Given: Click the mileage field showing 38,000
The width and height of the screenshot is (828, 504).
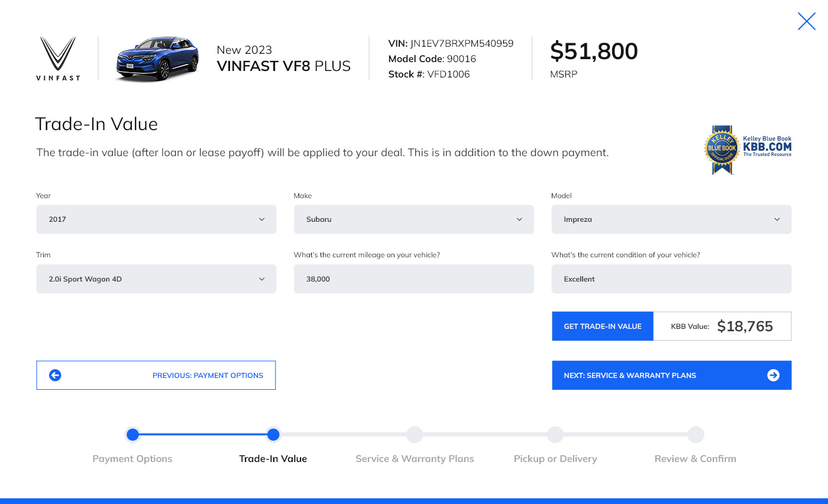Looking at the screenshot, I should [414, 279].
